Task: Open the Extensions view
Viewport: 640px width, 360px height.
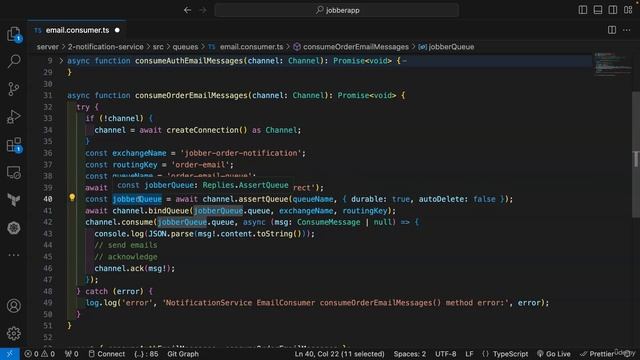Action: point(13,145)
